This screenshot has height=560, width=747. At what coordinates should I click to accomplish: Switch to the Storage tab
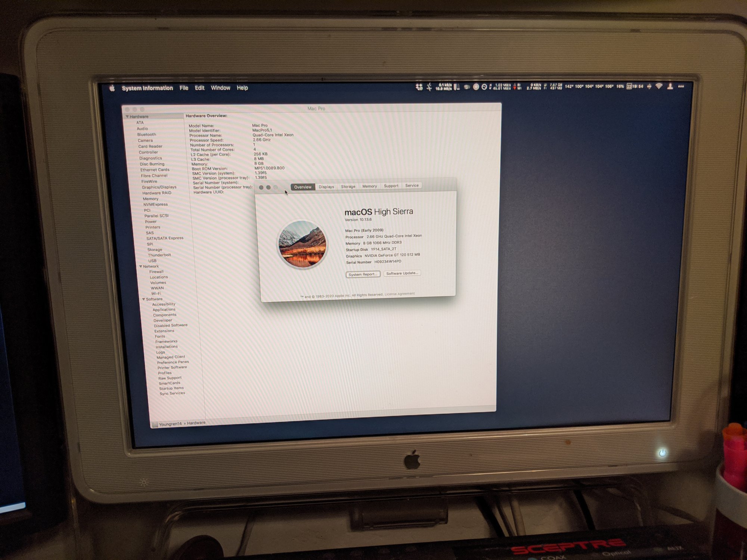348,186
